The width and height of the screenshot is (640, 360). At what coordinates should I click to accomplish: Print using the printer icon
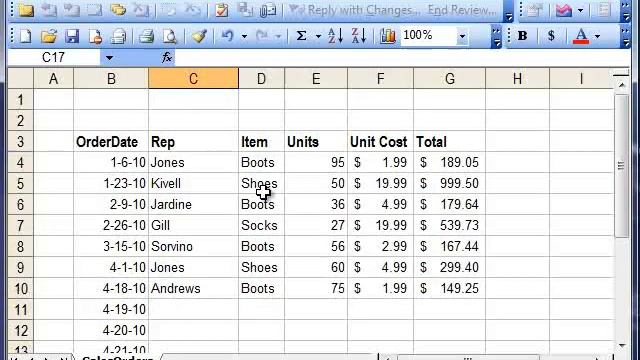(x=146, y=36)
